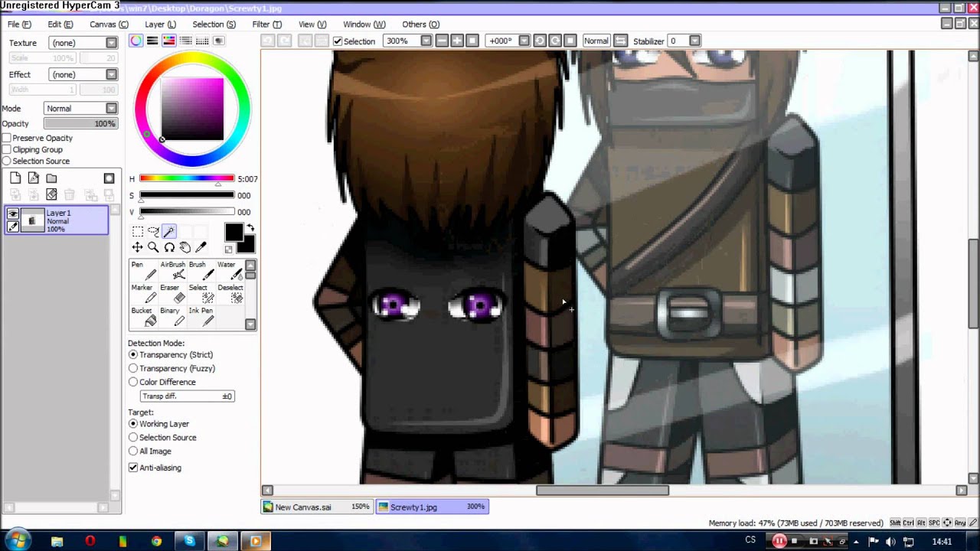
Task: Enable Preserve Opacity checkbox
Action: click(7, 138)
